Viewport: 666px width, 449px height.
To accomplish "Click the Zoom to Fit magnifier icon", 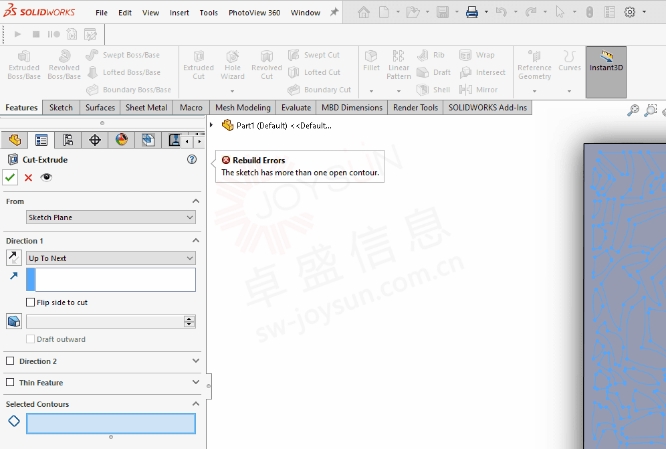I will (633, 110).
